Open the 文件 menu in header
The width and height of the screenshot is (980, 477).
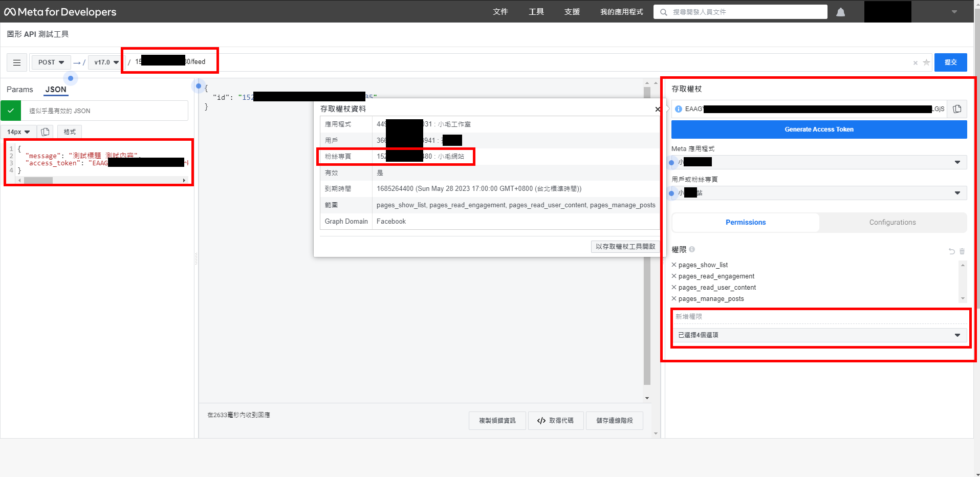500,12
